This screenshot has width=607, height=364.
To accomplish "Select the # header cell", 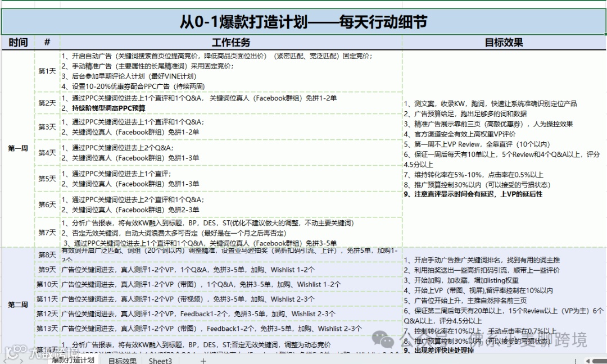I will pyautogui.click(x=47, y=42).
